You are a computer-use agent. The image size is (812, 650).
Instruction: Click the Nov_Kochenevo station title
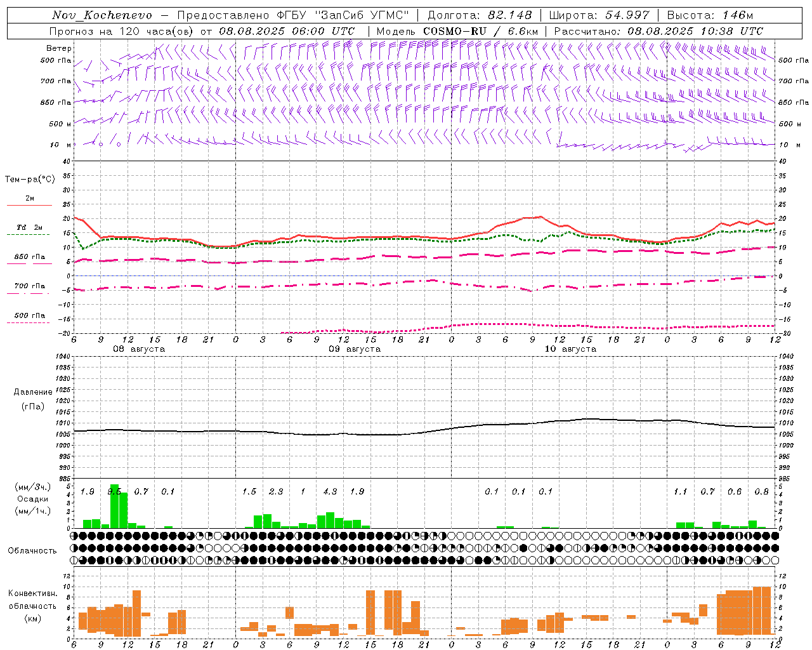click(102, 15)
